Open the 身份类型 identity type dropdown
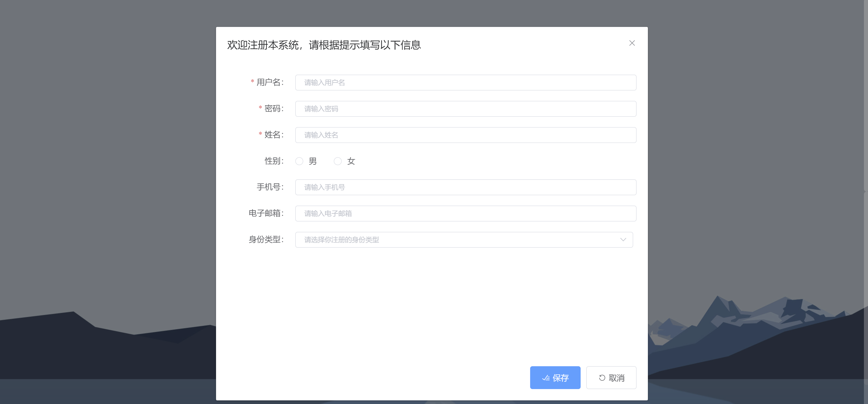 tap(464, 240)
